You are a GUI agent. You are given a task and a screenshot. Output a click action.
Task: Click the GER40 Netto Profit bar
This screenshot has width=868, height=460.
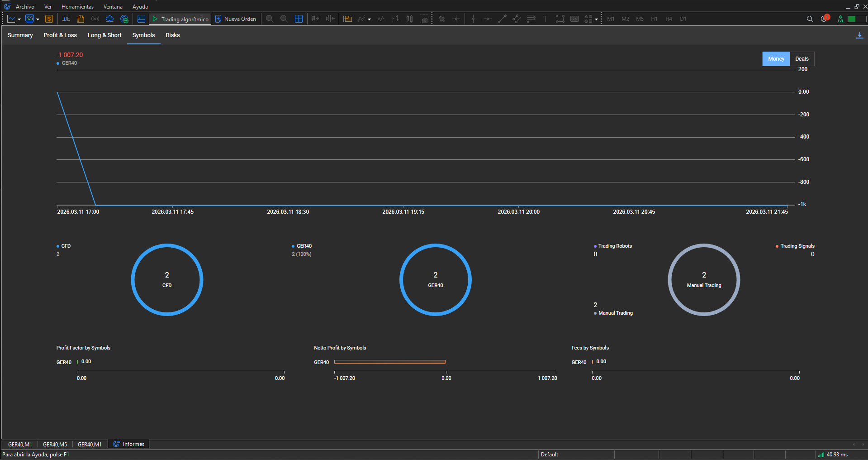tap(389, 362)
